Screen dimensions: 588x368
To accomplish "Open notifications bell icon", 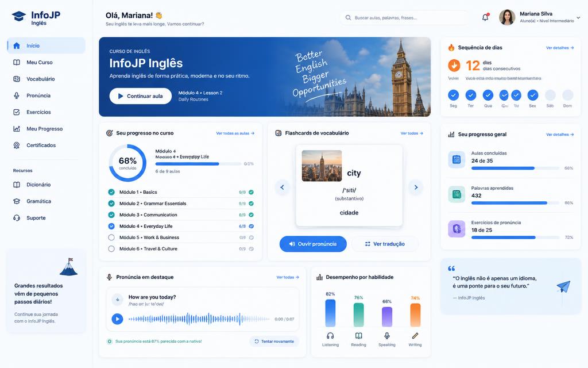I will [x=485, y=17].
